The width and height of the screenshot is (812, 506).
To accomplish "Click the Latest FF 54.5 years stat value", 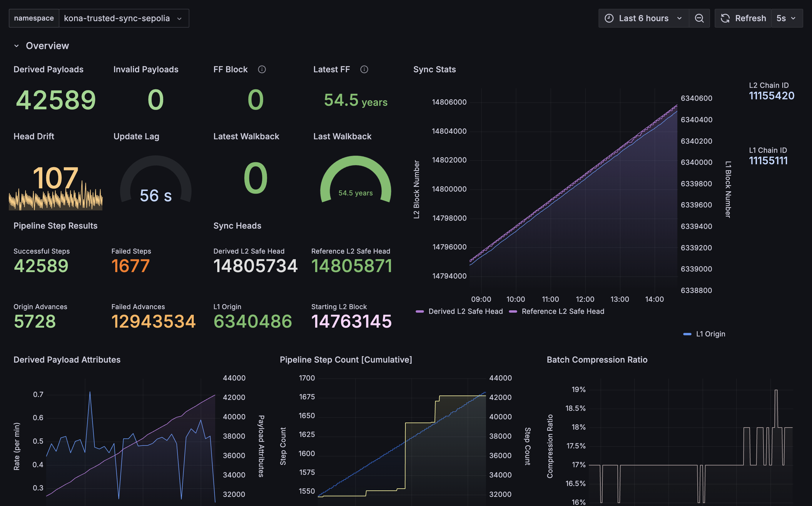I will click(356, 100).
